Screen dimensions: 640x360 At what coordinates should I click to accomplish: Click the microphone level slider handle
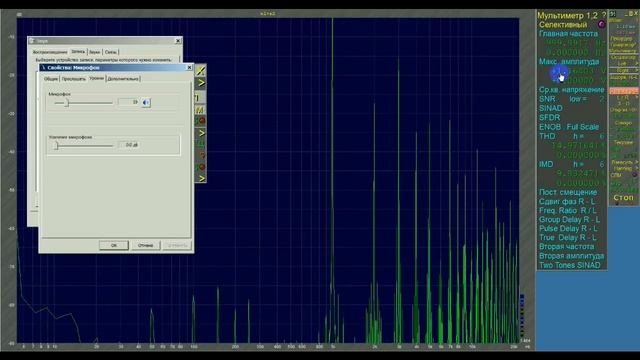pyautogui.click(x=68, y=103)
